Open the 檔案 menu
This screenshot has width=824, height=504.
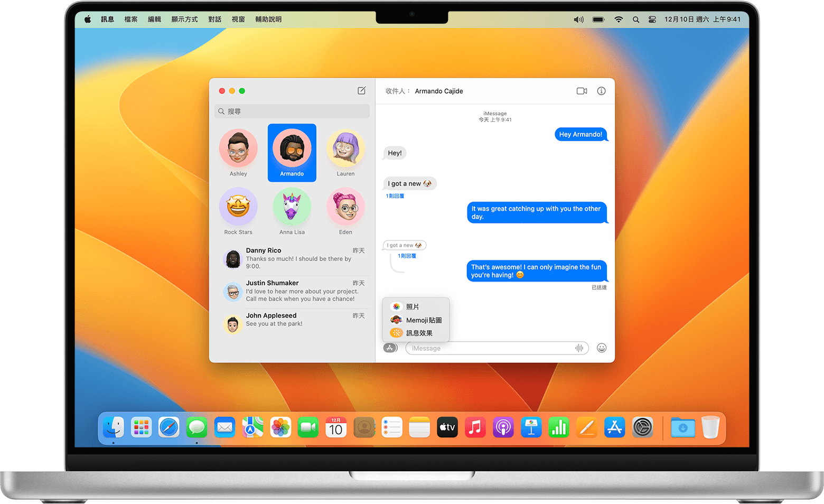click(131, 19)
